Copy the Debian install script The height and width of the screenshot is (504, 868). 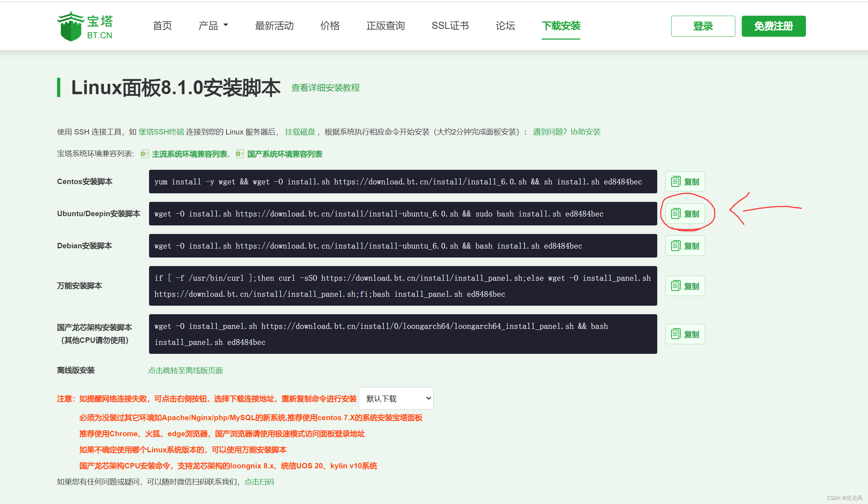(x=685, y=246)
